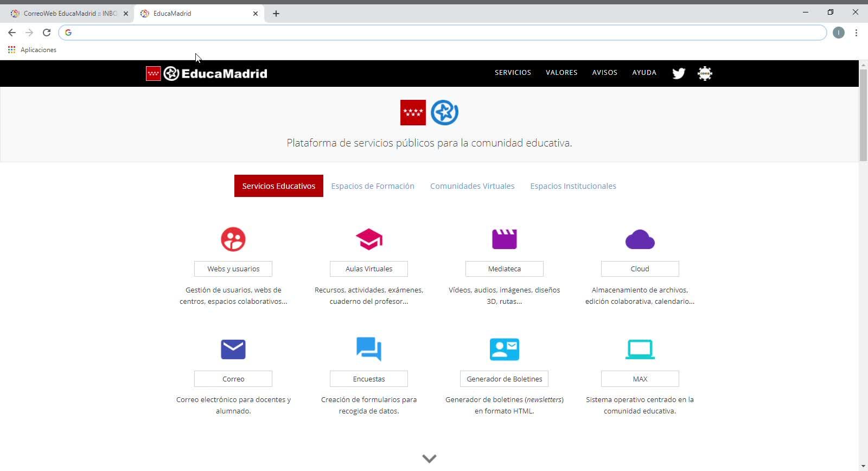
Task: Open the VALORES menu item
Action: [561, 73]
